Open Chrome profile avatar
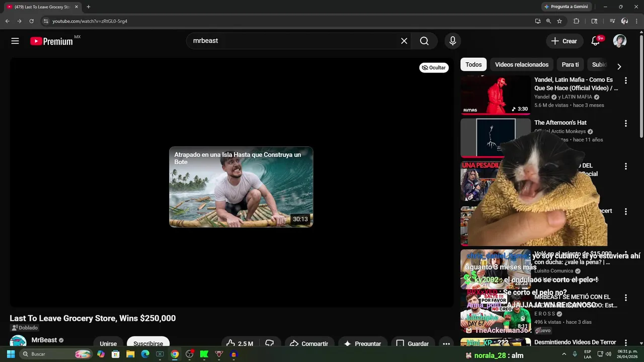This screenshot has width=644, height=362. (x=624, y=21)
